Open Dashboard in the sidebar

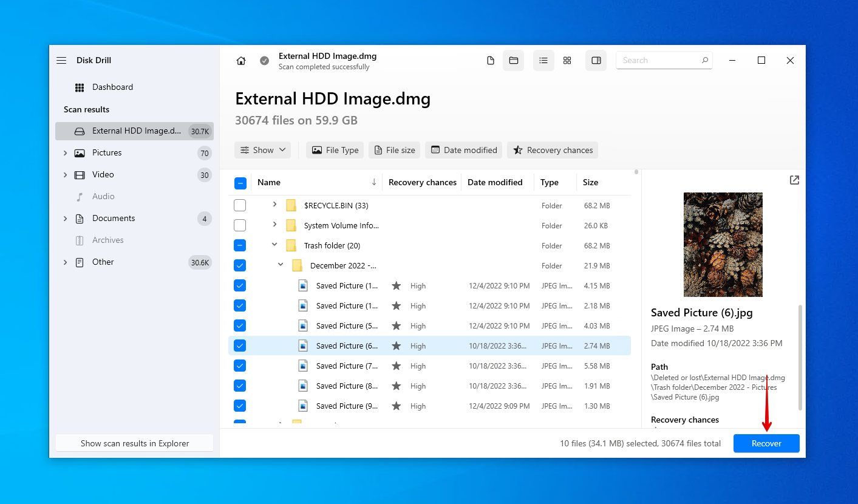click(x=112, y=87)
